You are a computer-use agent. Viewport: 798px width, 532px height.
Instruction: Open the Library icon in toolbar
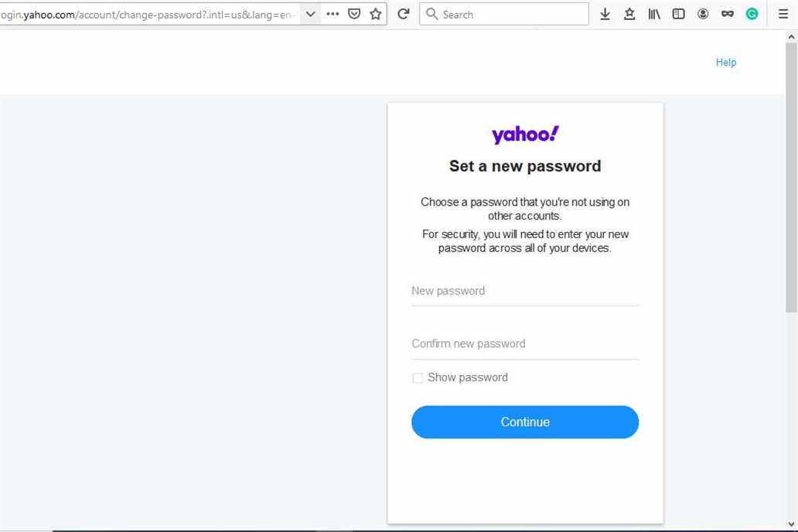point(654,14)
